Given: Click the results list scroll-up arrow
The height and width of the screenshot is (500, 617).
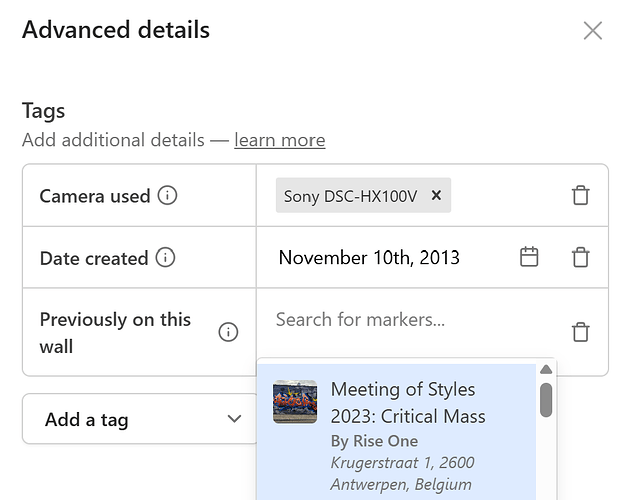Looking at the screenshot, I should [x=546, y=369].
